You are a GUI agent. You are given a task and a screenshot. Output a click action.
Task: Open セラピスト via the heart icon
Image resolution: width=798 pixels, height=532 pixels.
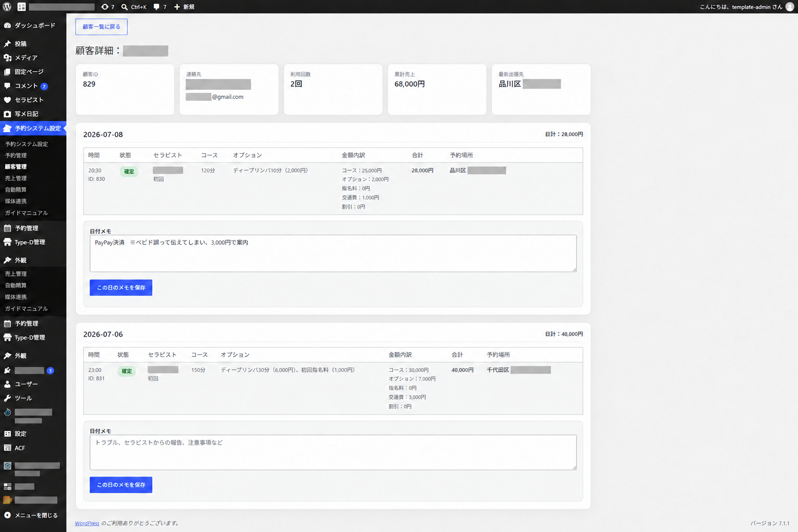click(x=7, y=100)
